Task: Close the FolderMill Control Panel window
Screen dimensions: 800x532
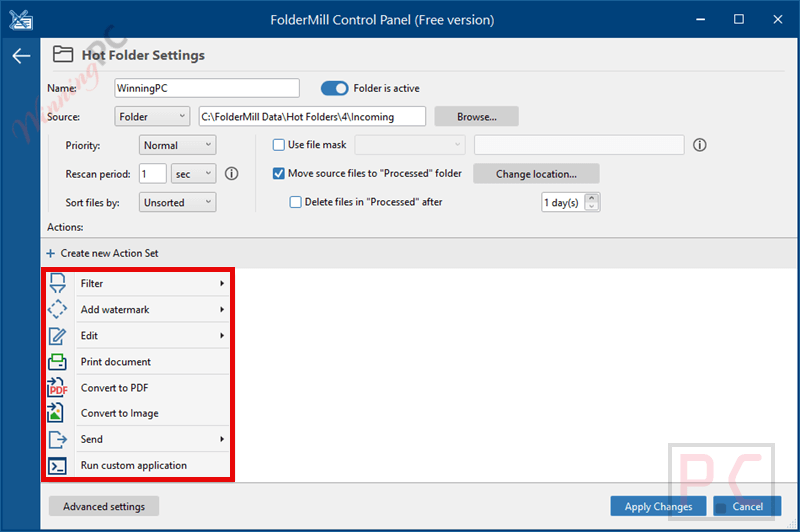Action: click(x=778, y=19)
